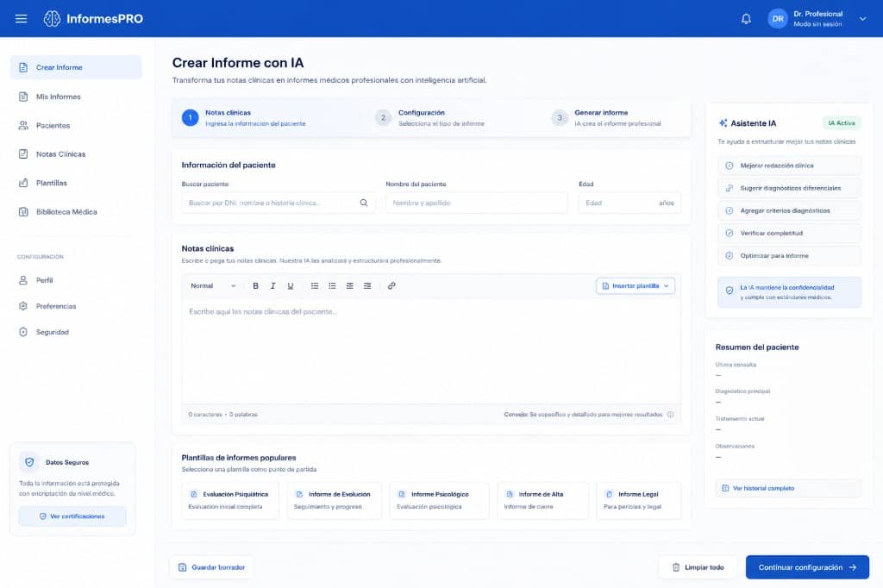Expand the Dr. Profesional account dropdown
The width and height of the screenshot is (883, 588).
(x=862, y=19)
